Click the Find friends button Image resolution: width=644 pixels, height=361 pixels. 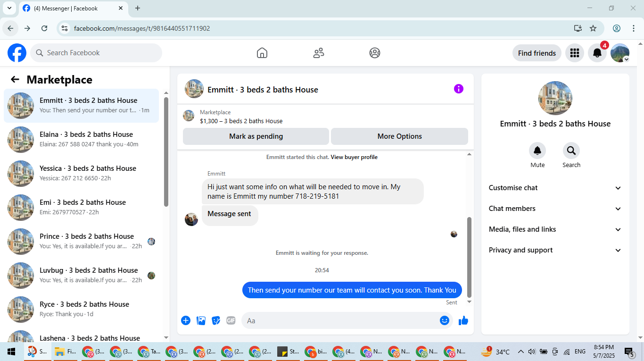point(537,53)
